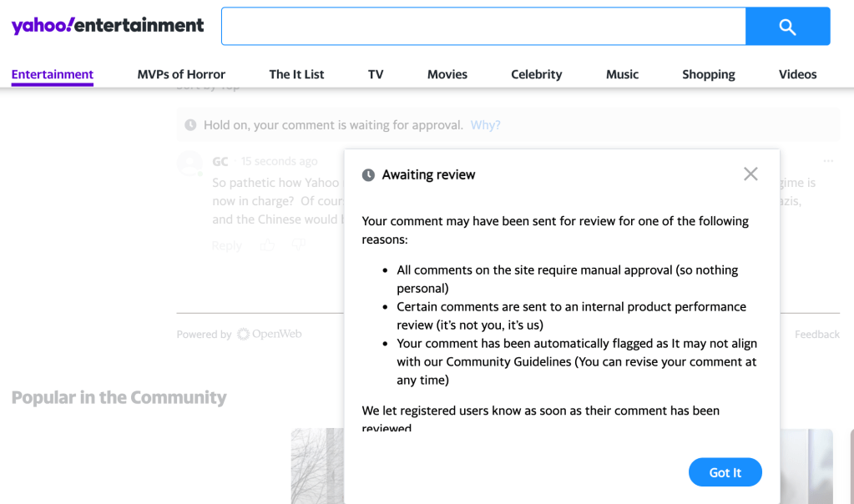Click the clock icon in approval notice
854x504 pixels.
[190, 125]
